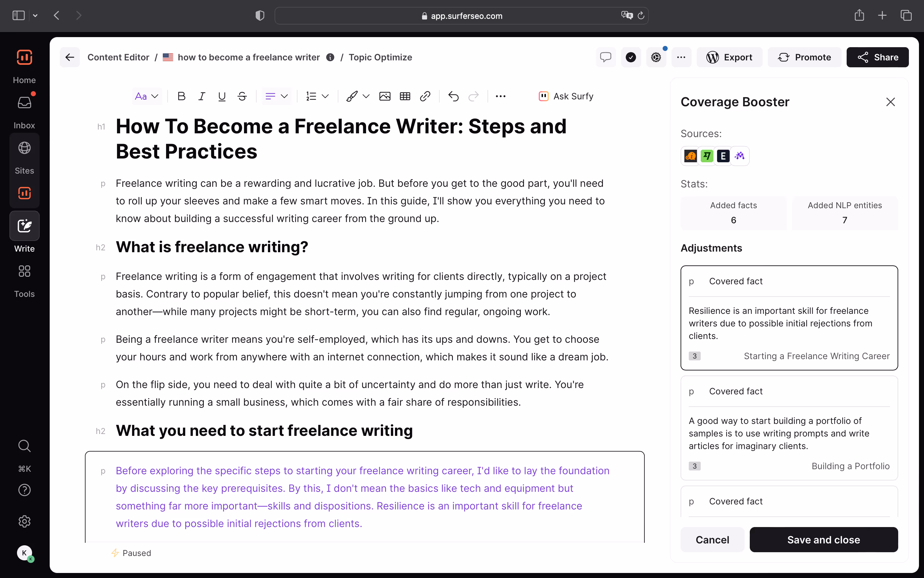Open the numbered list dropdown
The height and width of the screenshot is (578, 924).
point(317,96)
